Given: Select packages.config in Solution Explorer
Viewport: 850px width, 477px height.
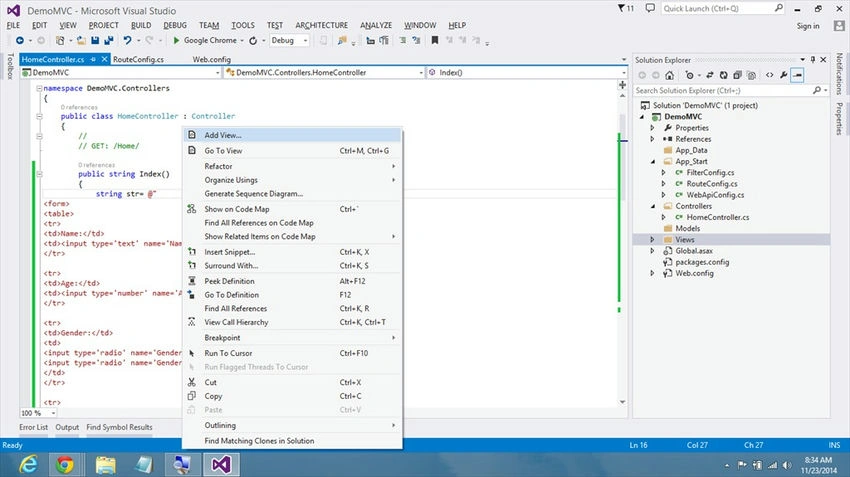Looking at the screenshot, I should 702,262.
